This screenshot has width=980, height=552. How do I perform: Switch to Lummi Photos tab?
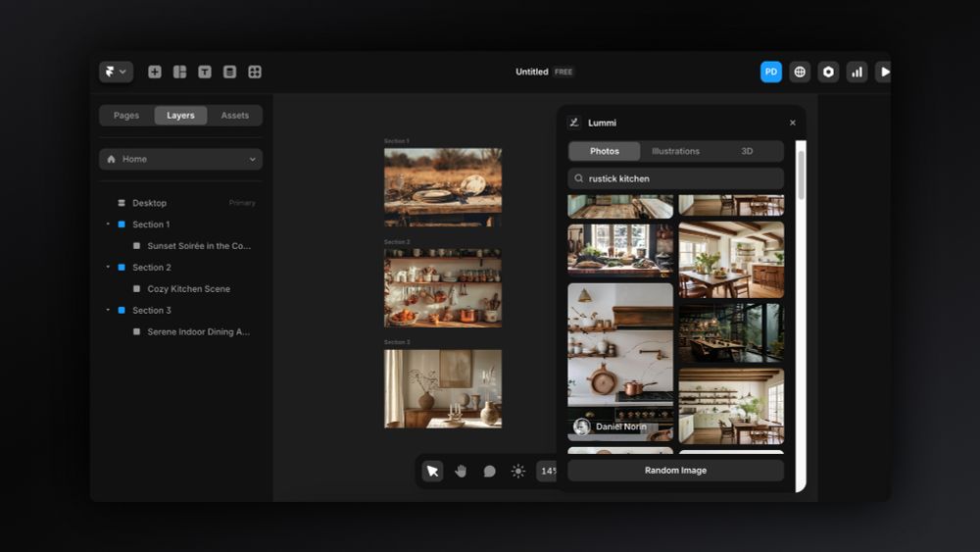coord(605,151)
